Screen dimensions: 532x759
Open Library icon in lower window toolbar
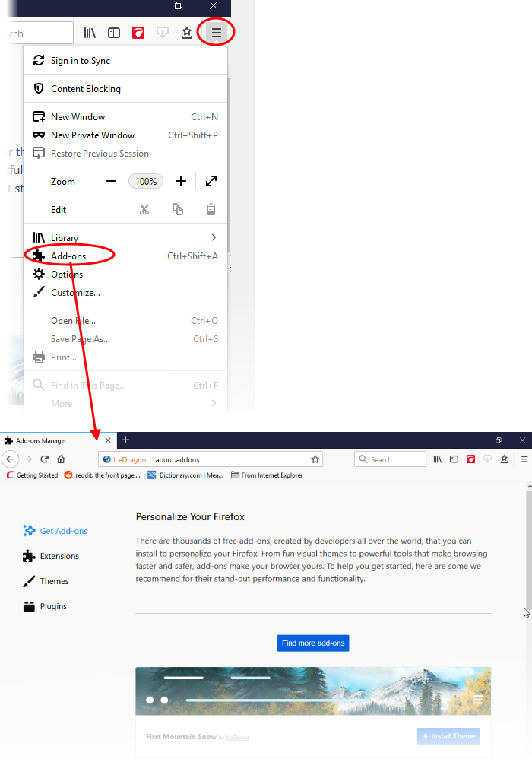(x=438, y=459)
